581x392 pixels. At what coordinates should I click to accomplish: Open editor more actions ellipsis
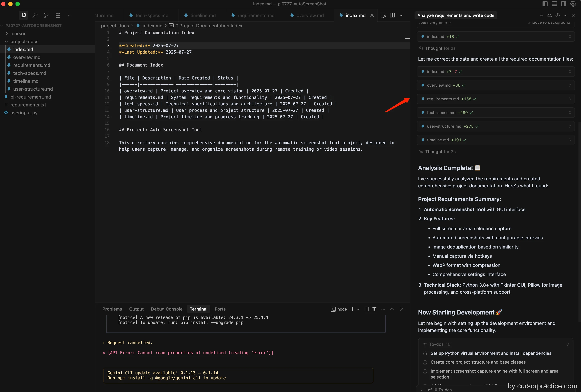(x=402, y=15)
